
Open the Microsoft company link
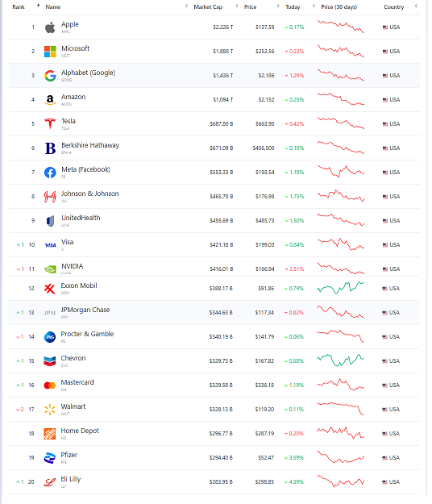pyautogui.click(x=75, y=48)
